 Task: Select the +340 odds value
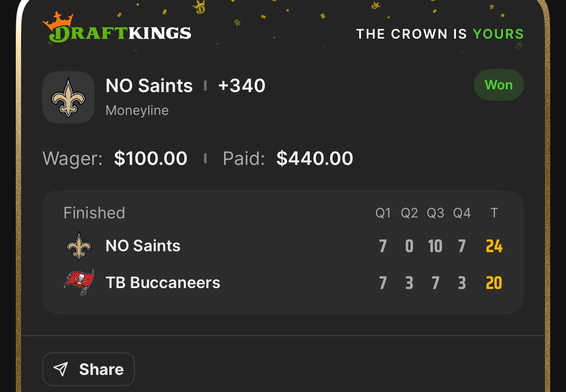pyautogui.click(x=241, y=86)
